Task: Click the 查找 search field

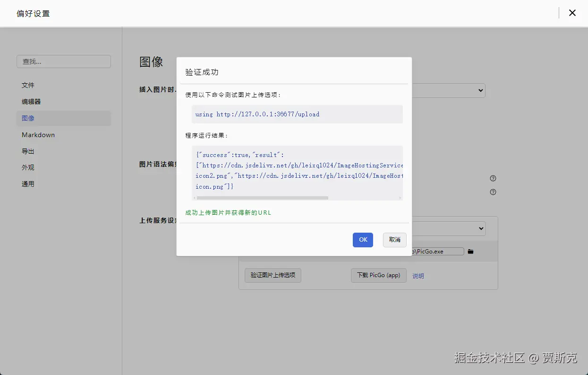Action: pyautogui.click(x=64, y=61)
